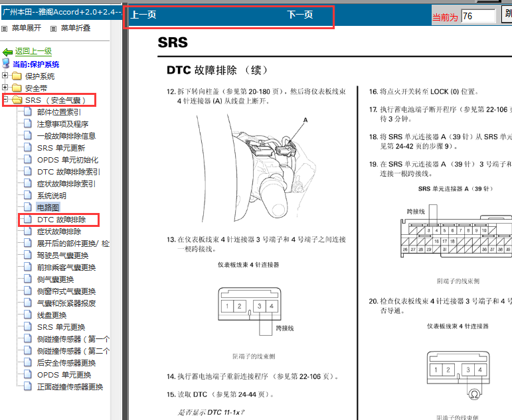This screenshot has width=512, height=420.
Task: Click document icon beside 部件位置索引
Action: pyautogui.click(x=28, y=112)
